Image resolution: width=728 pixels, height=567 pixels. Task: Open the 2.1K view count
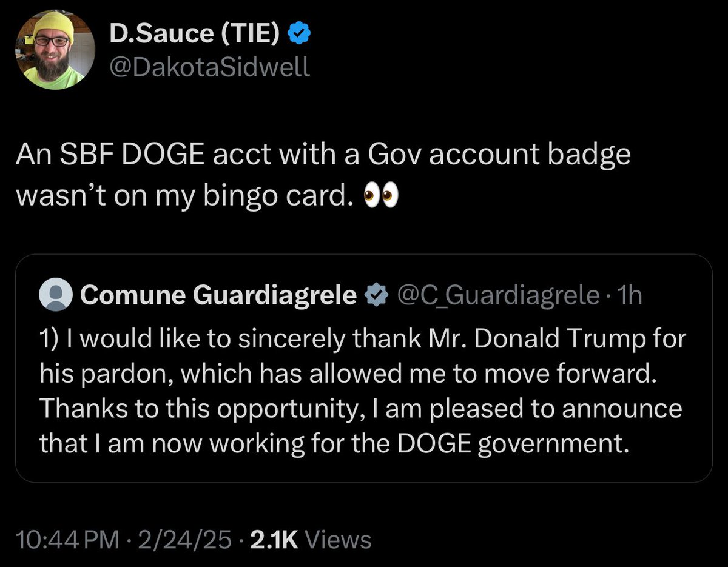273,539
